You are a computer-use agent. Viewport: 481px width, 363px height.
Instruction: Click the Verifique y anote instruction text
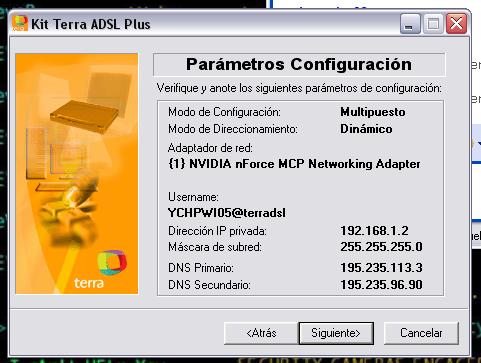point(299,88)
